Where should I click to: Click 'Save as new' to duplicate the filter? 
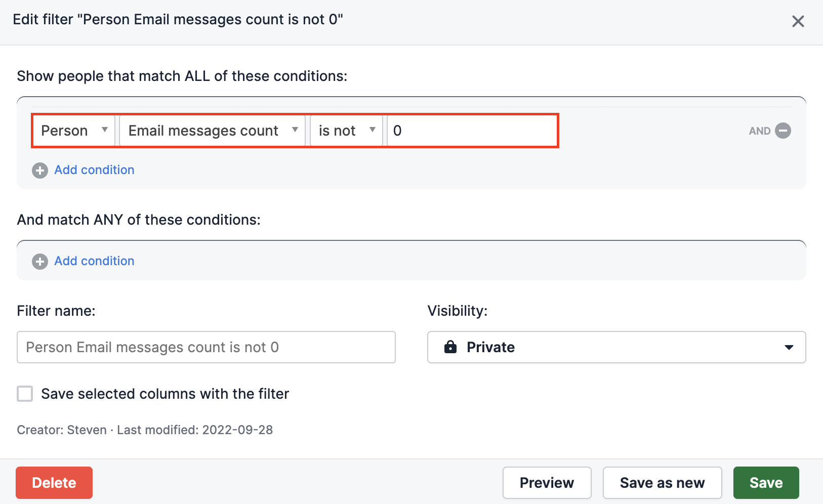tap(662, 482)
